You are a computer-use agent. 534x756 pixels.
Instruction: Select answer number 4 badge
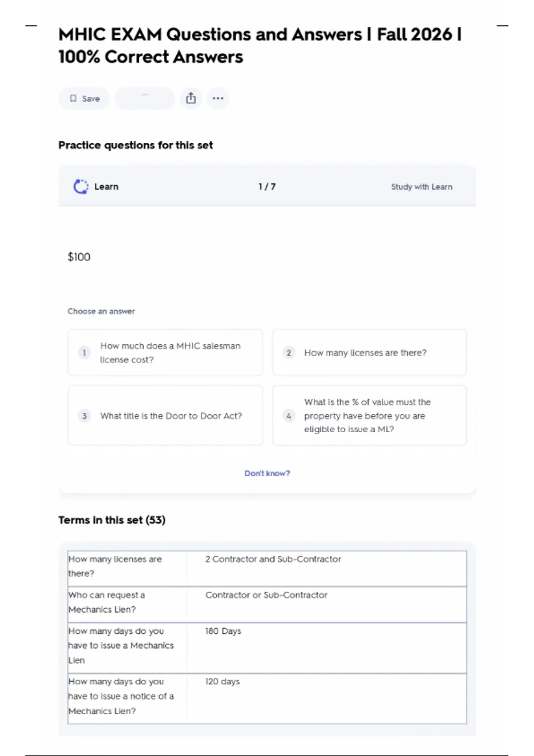[x=289, y=416]
